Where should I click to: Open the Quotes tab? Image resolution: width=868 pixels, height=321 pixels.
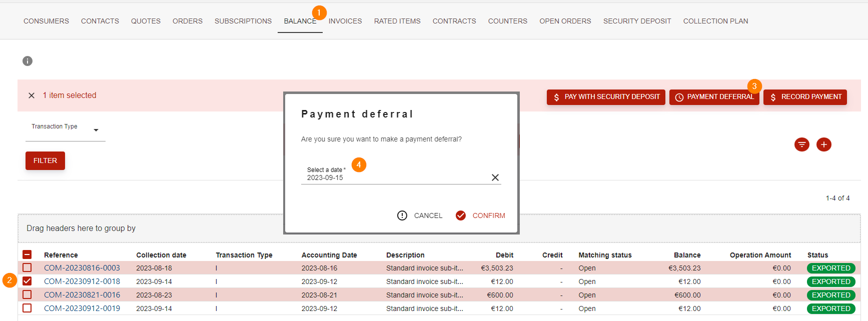point(146,21)
